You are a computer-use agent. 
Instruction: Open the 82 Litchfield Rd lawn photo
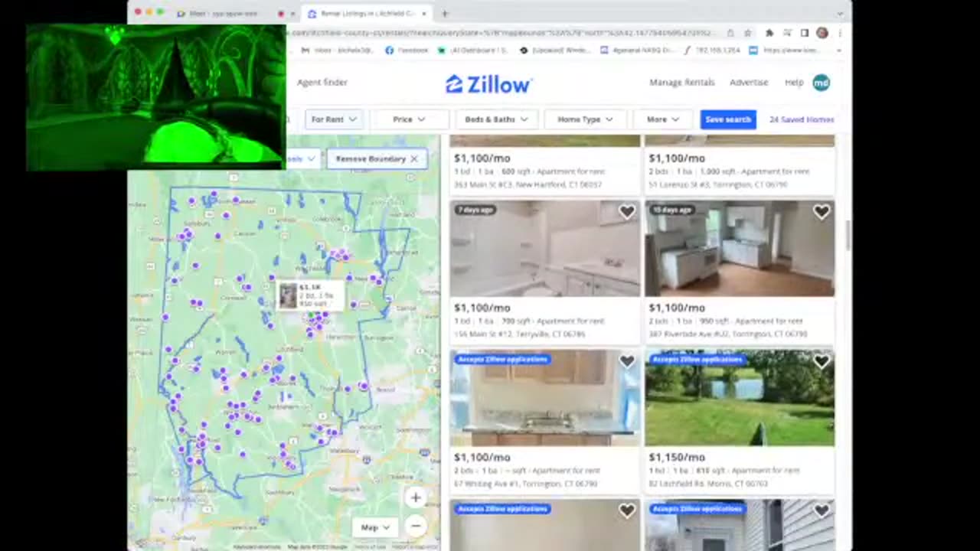(740, 398)
